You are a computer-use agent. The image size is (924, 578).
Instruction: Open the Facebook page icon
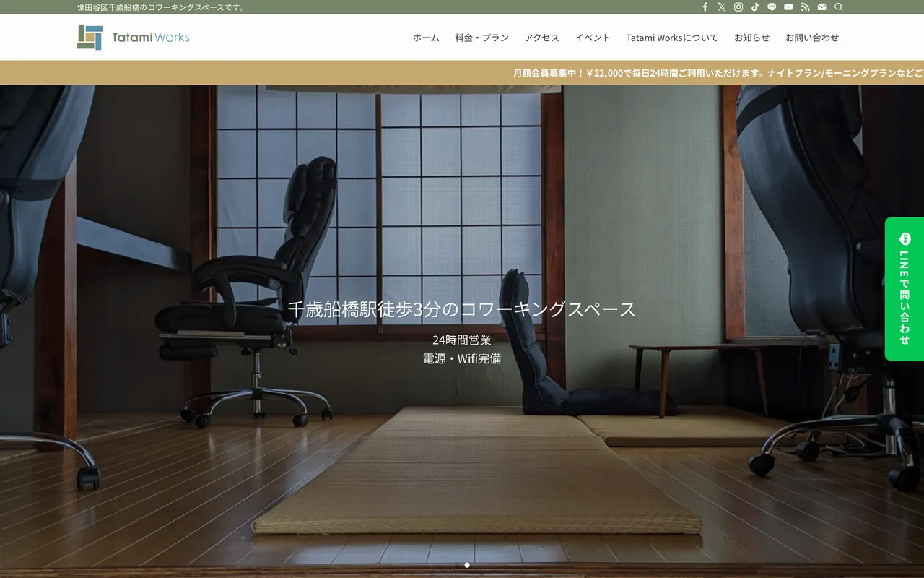705,7
